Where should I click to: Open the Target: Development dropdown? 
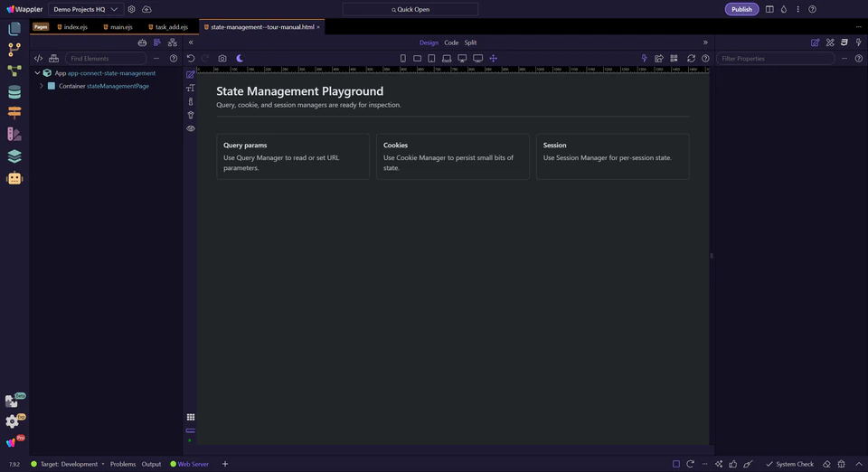click(68, 464)
